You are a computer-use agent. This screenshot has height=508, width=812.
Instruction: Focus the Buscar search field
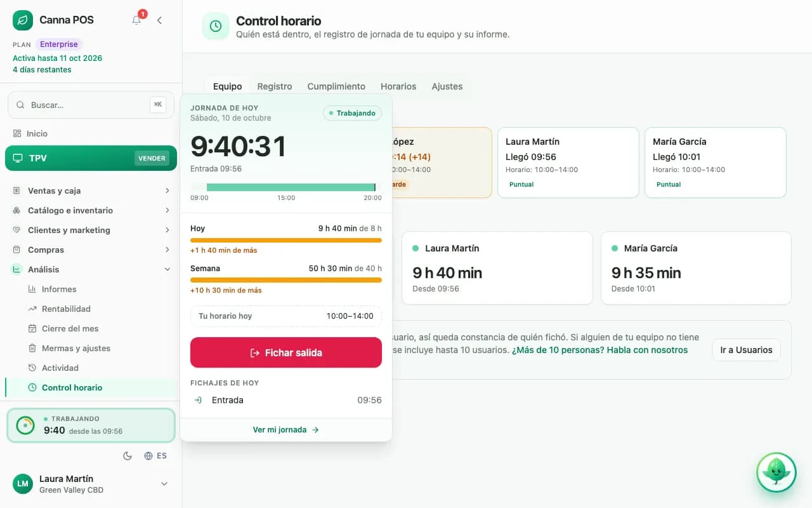point(91,105)
